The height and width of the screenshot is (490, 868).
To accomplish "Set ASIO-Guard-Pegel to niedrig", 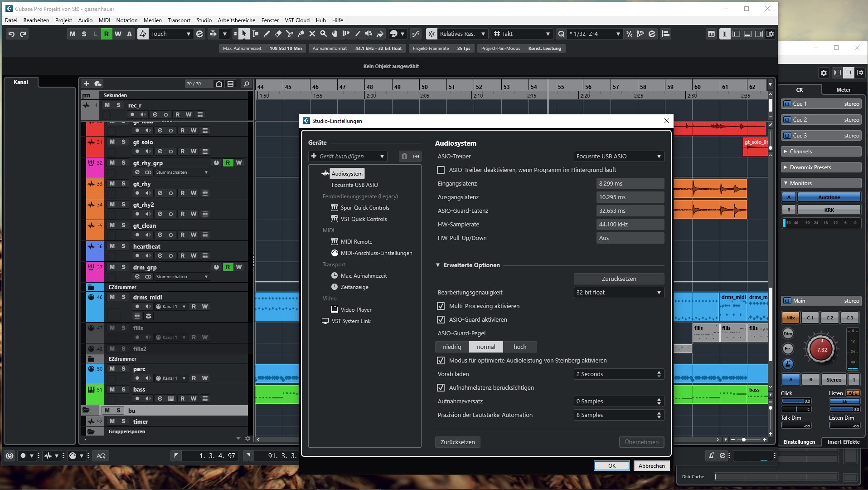I will (x=452, y=347).
